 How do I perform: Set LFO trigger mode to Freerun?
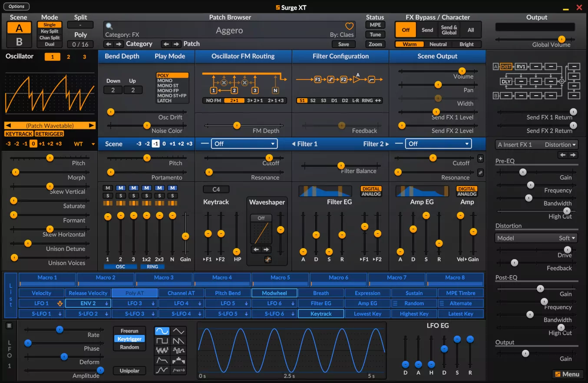click(129, 331)
